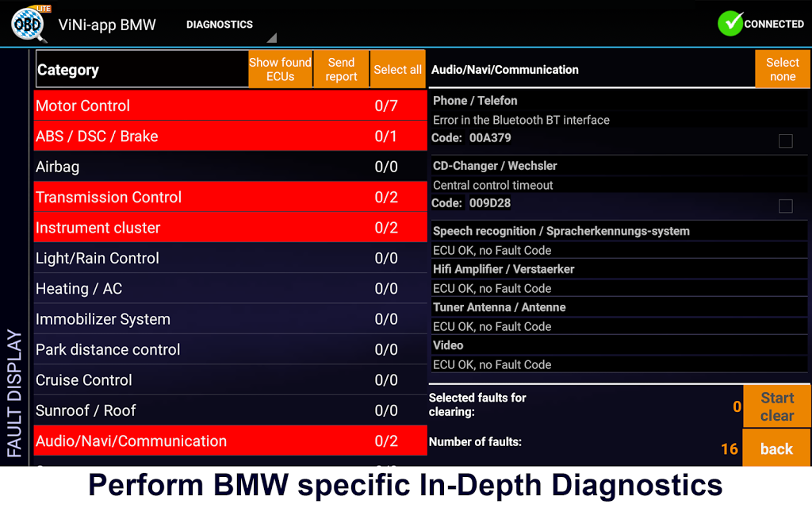Select the Transmission Control category row
The image size is (812, 508).
point(230,197)
